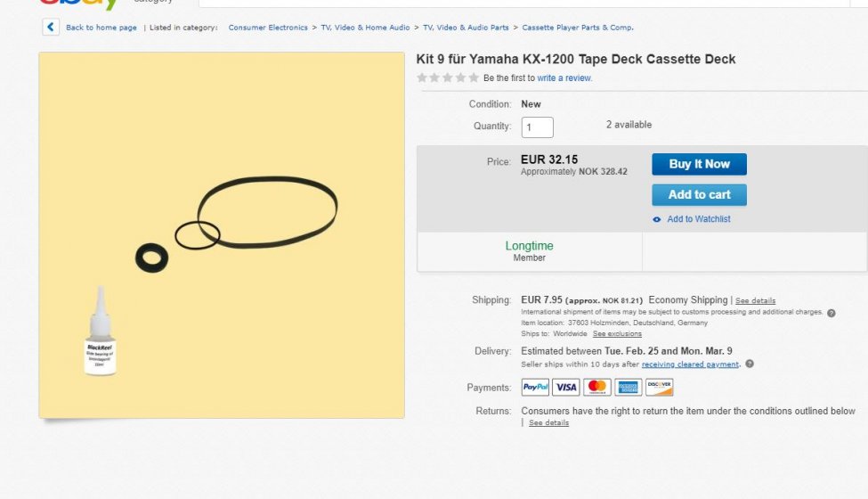Click the Watchlist eye icon
The width and height of the screenshot is (868, 499).
coord(657,219)
